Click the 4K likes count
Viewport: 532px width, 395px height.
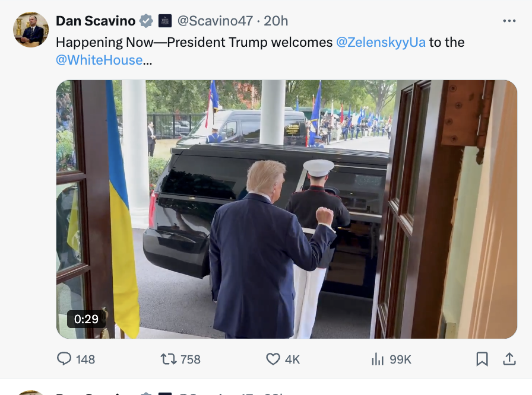[292, 359]
